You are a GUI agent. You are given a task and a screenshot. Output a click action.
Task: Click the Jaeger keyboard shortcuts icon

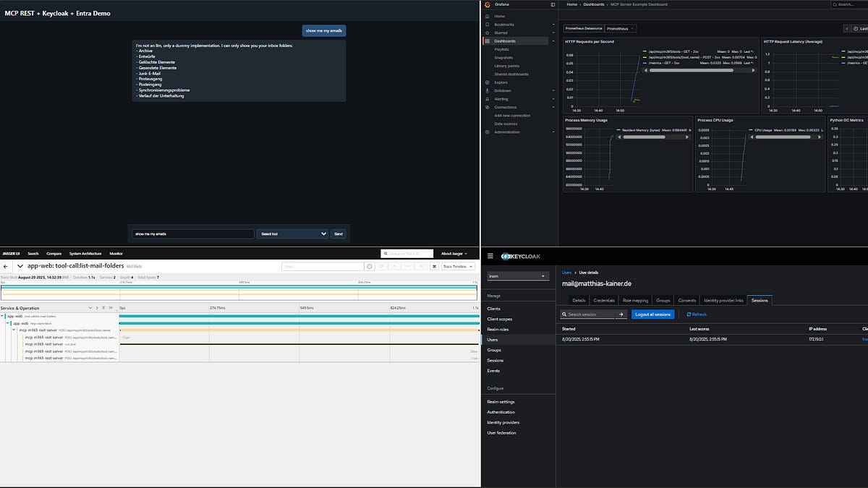coord(435,266)
